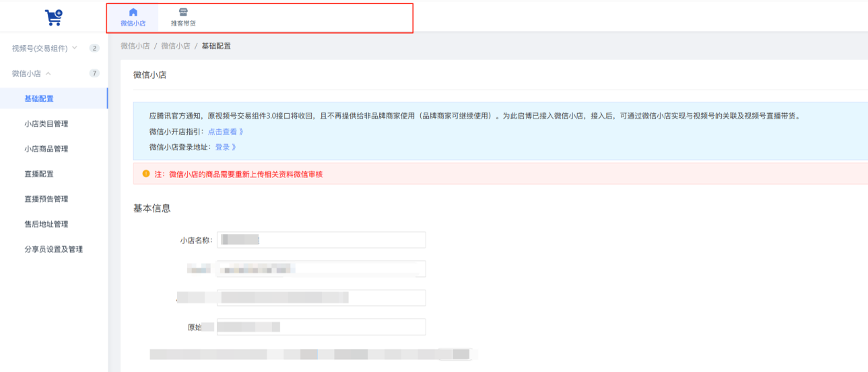Click the badge 7 beside 微信小店
This screenshot has height=372, width=868.
[94, 73]
